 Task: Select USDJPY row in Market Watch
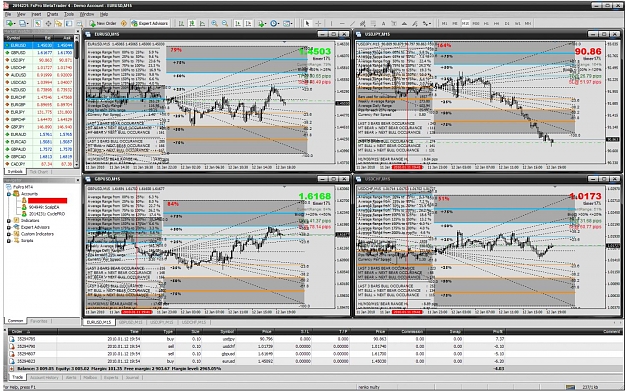click(39, 60)
